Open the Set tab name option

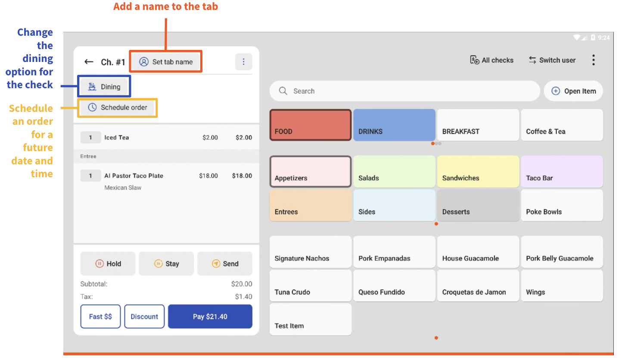pos(165,62)
